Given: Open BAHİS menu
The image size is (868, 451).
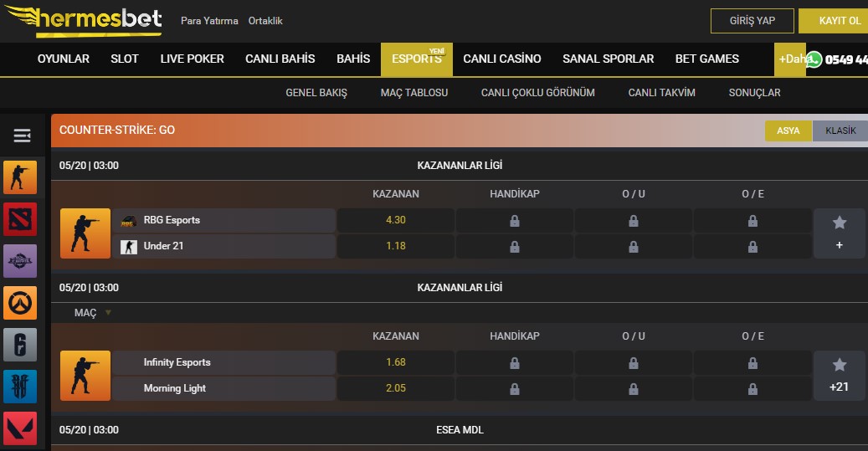Looking at the screenshot, I should pos(353,59).
